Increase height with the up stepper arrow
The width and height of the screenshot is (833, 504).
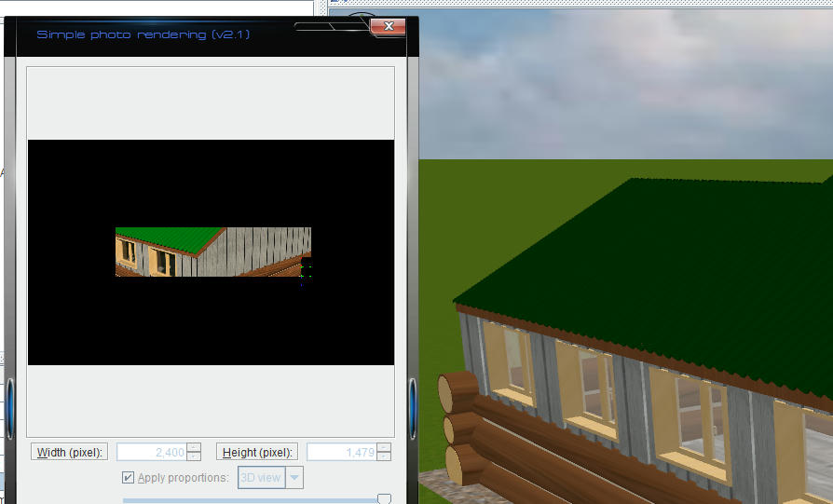pos(384,448)
